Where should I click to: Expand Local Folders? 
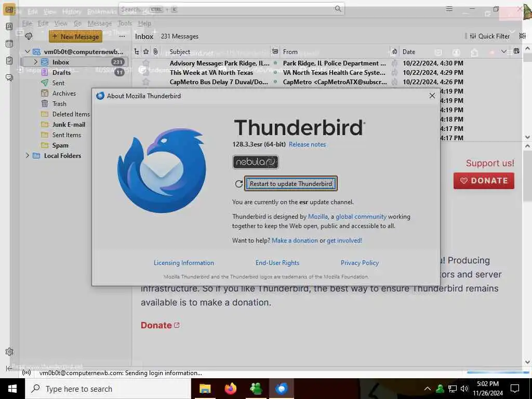coord(28,156)
